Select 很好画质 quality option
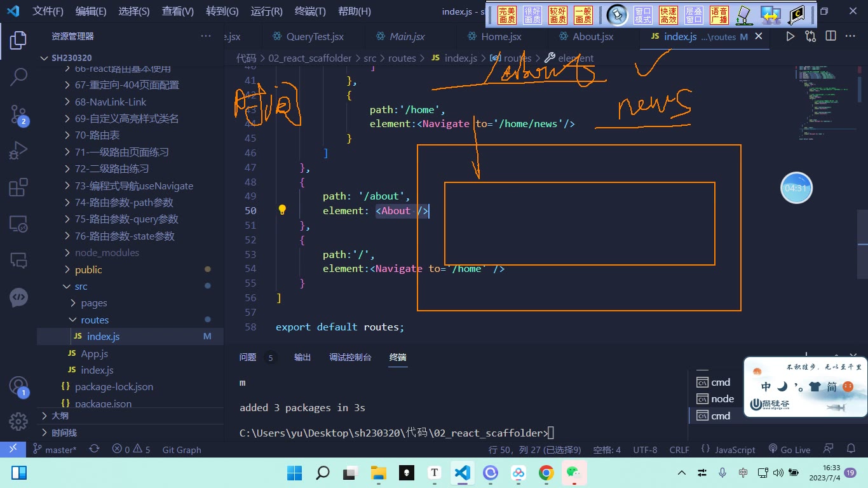868x488 pixels. 532,15
